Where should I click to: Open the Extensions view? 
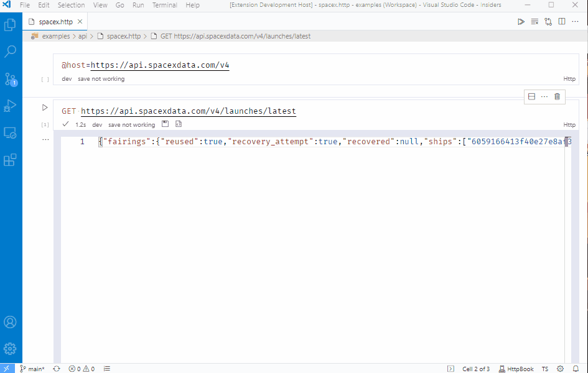click(x=9, y=160)
